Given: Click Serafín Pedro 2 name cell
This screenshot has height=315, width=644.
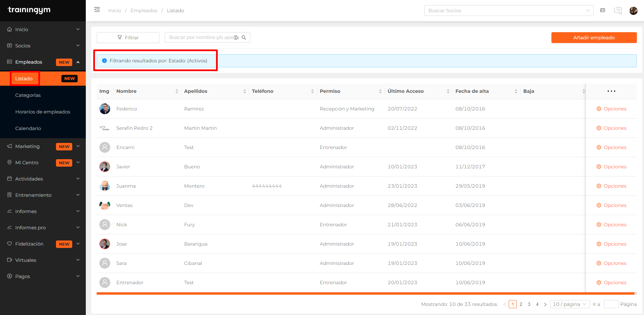Looking at the screenshot, I should [134, 128].
